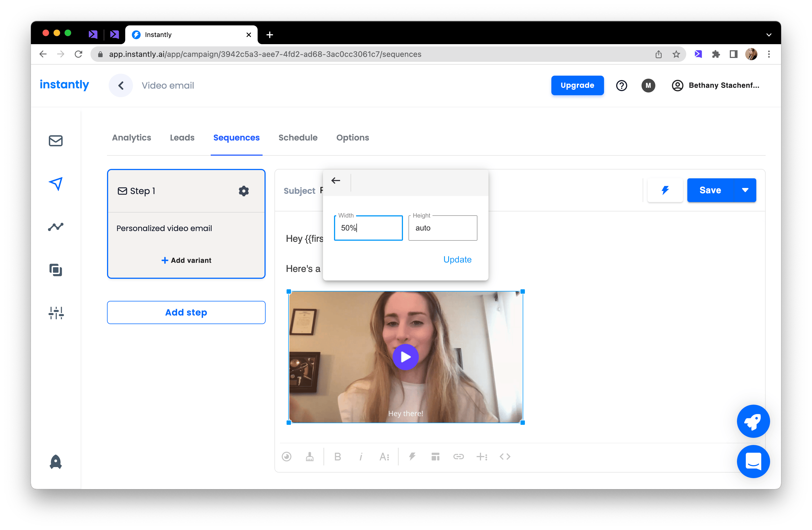Click the share icon in address bar

pyautogui.click(x=658, y=54)
